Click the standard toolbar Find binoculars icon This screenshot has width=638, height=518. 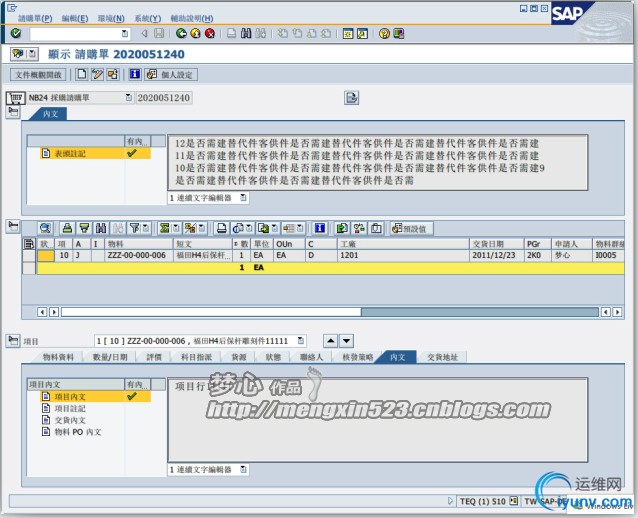pos(246,33)
